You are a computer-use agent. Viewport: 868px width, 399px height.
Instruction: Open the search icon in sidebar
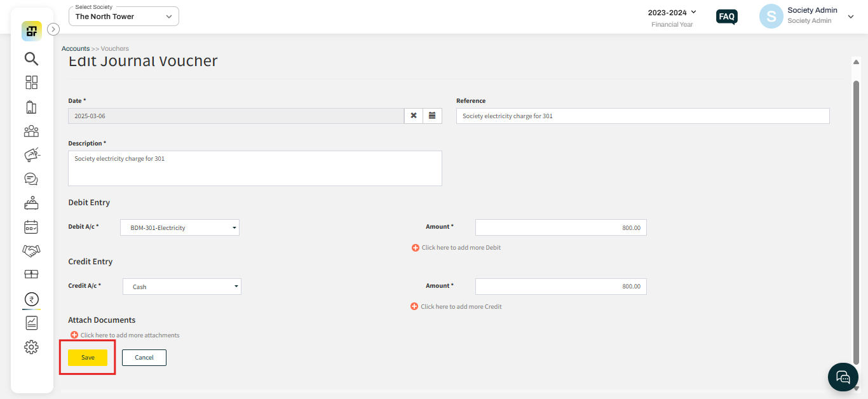(31, 58)
